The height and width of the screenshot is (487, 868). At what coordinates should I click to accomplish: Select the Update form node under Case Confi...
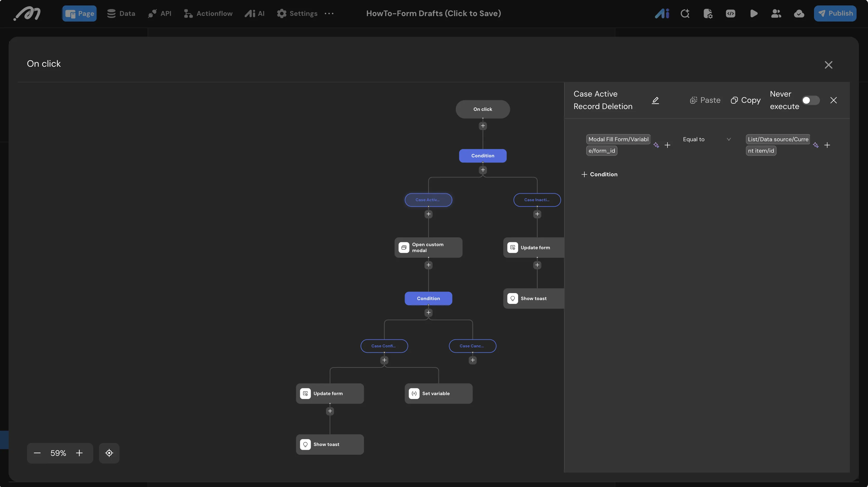(x=330, y=393)
